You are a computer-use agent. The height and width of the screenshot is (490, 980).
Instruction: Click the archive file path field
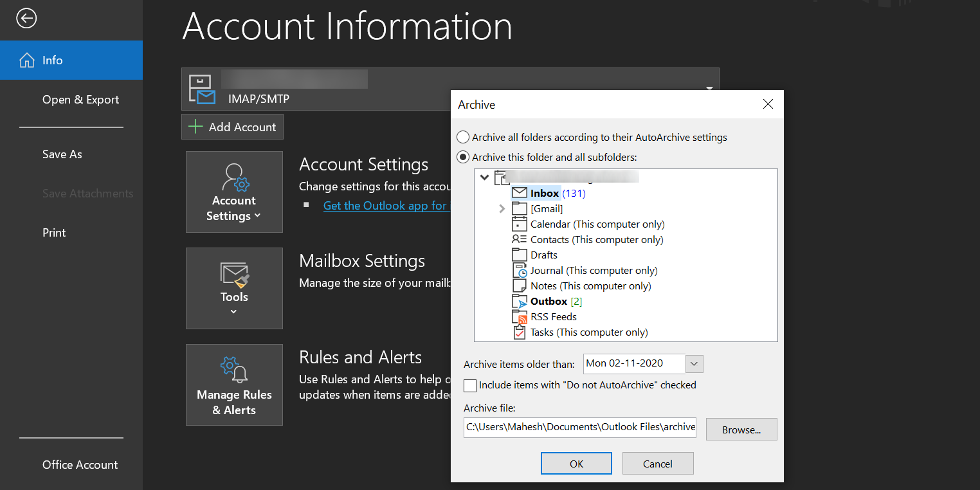[x=579, y=427]
